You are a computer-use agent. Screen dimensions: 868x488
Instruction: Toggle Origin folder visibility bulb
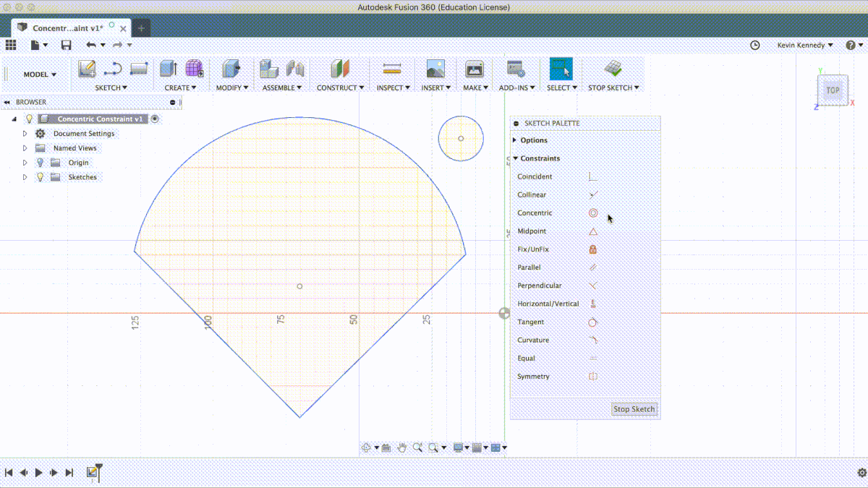pyautogui.click(x=40, y=163)
